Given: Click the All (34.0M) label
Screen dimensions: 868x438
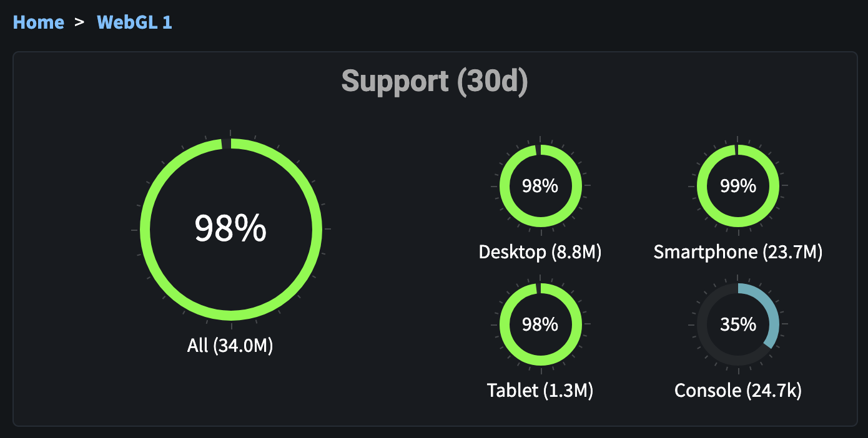Looking at the screenshot, I should [230, 346].
